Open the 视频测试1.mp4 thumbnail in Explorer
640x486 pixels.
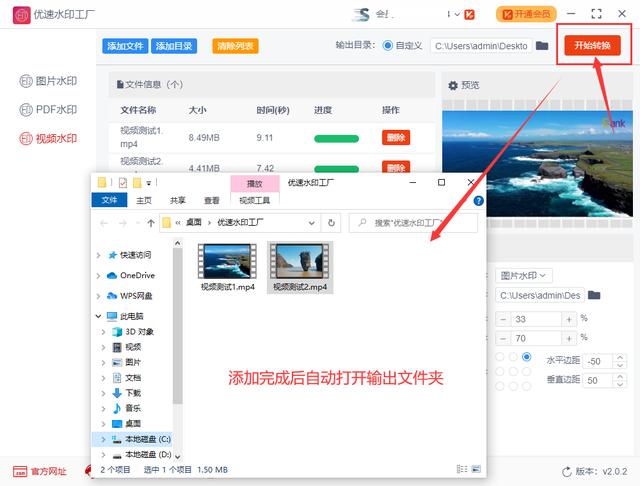tap(227, 261)
